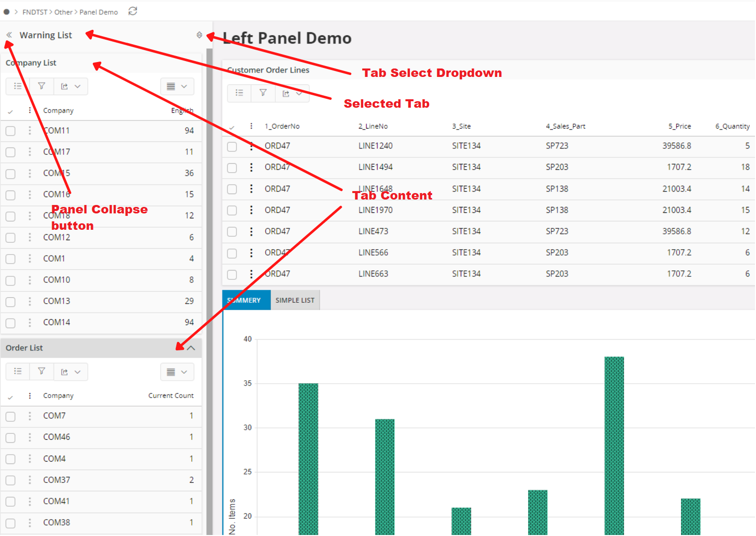Collapse the Order List section
The height and width of the screenshot is (536, 756).
point(191,348)
